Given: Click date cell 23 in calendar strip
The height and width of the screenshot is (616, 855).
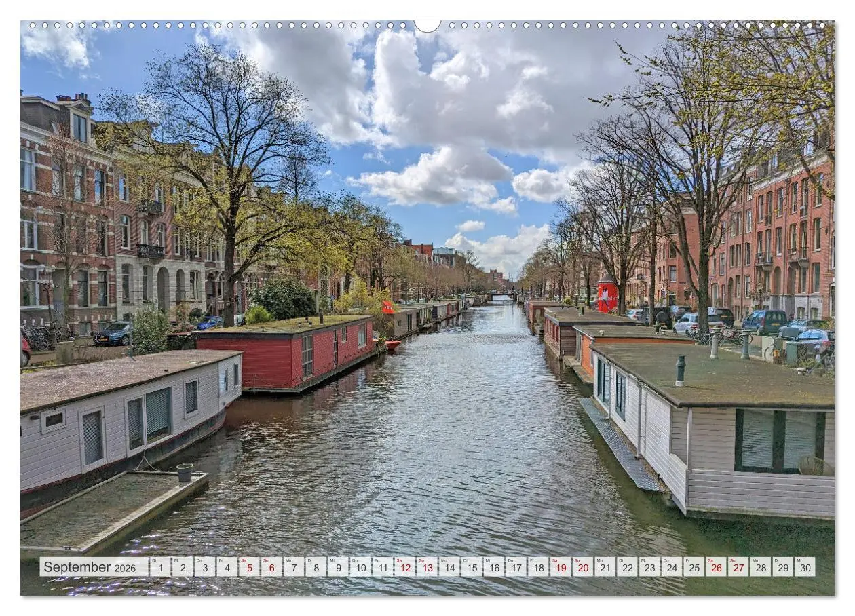Looking at the screenshot, I should [x=649, y=567].
